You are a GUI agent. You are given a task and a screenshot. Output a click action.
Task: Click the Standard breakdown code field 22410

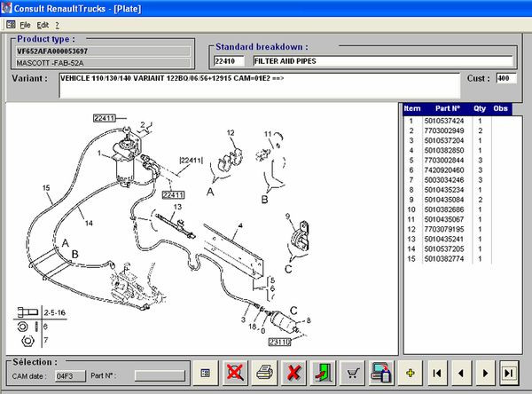pyautogui.click(x=231, y=61)
